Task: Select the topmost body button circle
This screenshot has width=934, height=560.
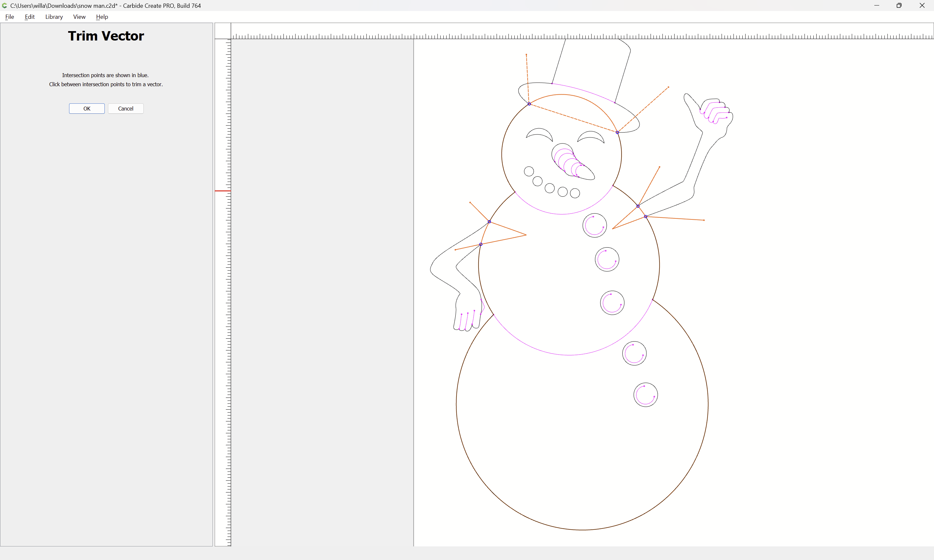Action: click(x=594, y=226)
